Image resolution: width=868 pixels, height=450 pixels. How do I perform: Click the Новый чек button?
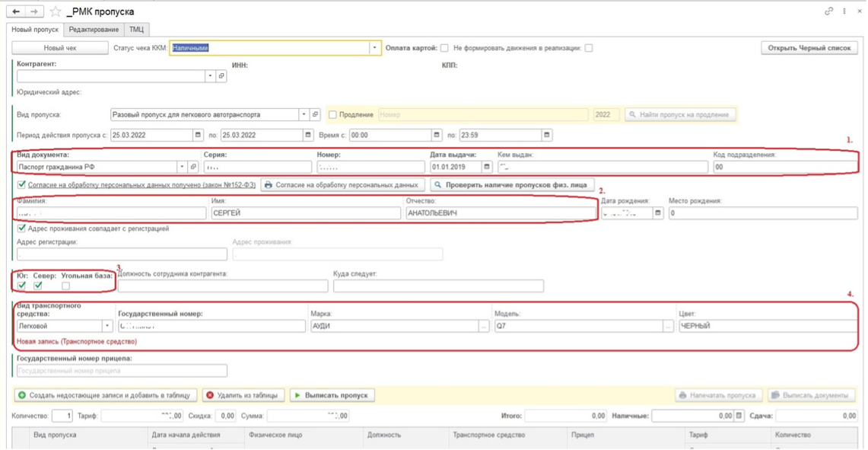click(x=60, y=48)
